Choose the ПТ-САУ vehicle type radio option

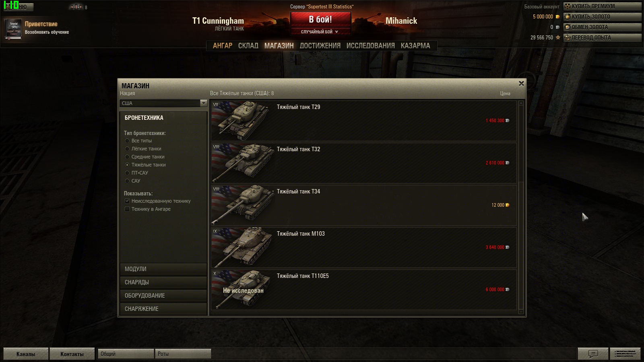coord(127,173)
